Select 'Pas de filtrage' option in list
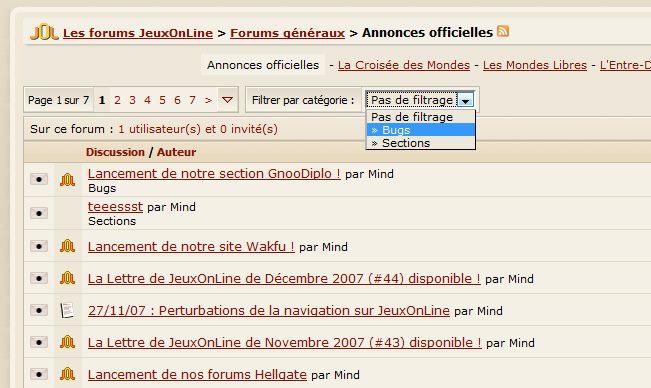 coord(421,117)
